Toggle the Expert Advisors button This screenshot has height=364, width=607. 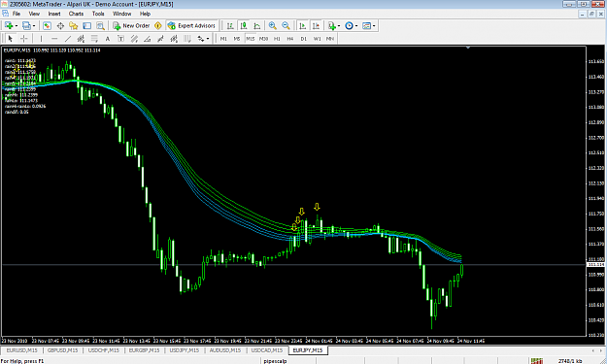[191, 26]
